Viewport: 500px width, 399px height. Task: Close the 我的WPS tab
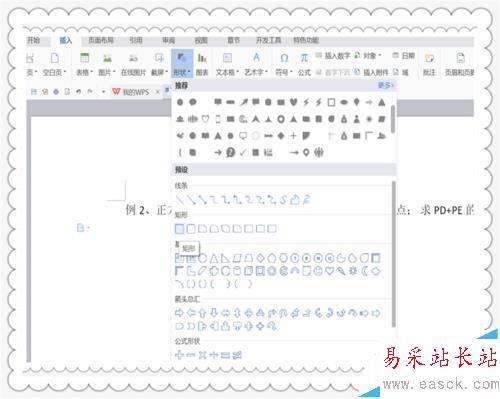pos(158,92)
